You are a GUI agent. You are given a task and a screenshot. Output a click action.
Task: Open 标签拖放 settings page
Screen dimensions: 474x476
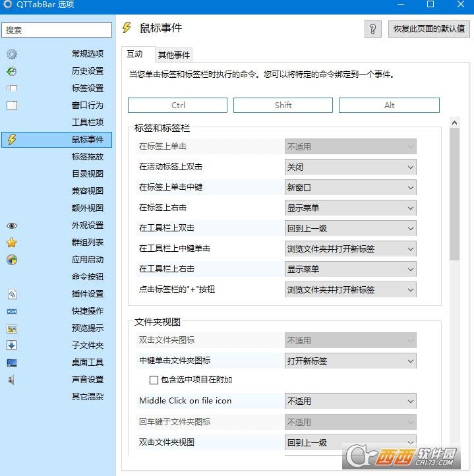coord(57,157)
